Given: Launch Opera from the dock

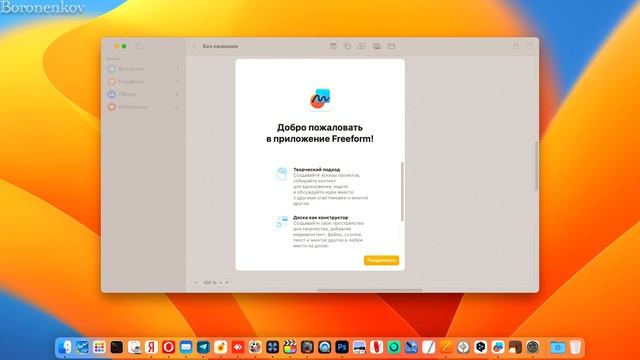Looking at the screenshot, I should pyautogui.click(x=168, y=347).
